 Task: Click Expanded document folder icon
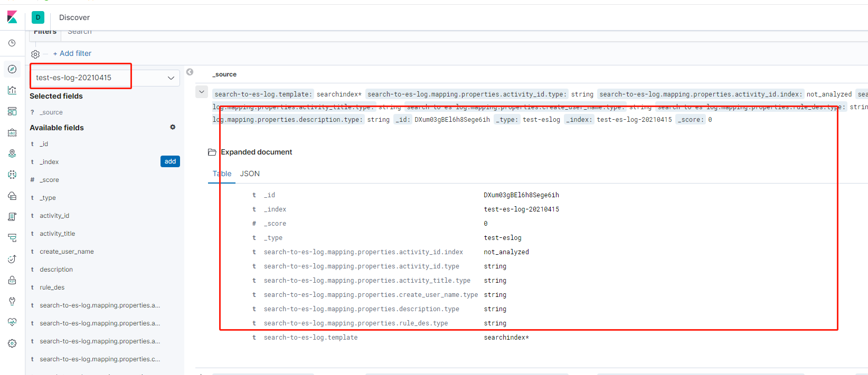coord(212,152)
